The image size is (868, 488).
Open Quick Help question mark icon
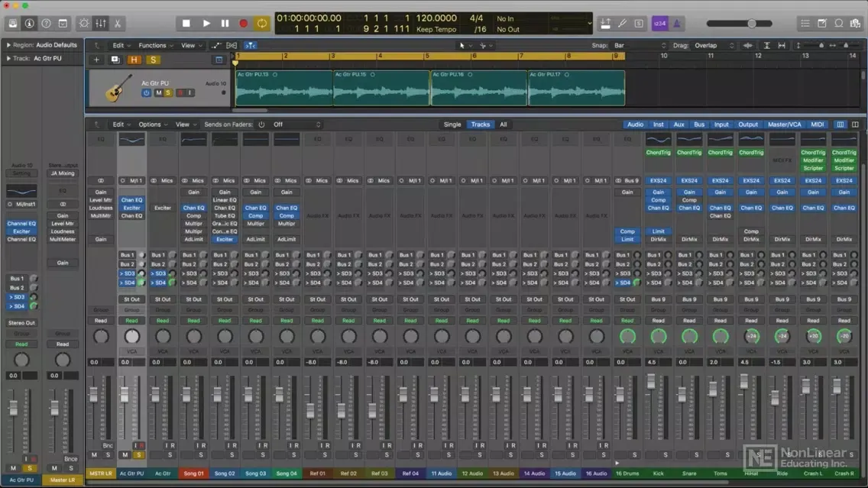[47, 23]
